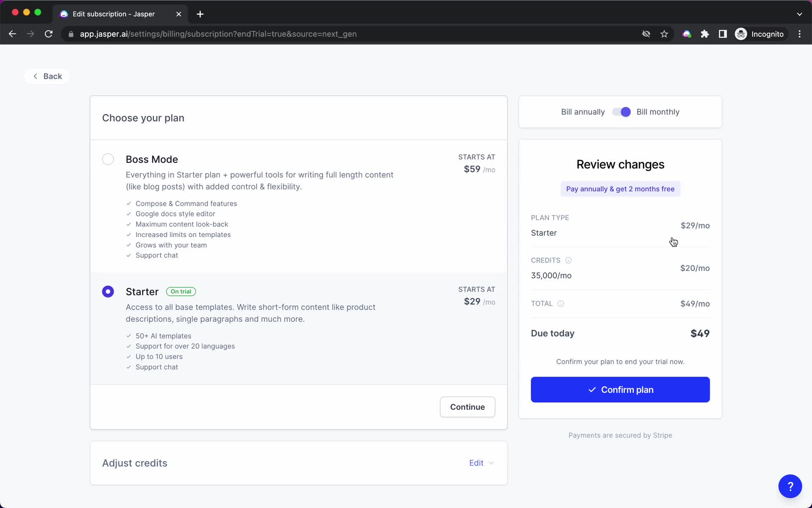Click TOTAL info tooltip icon
Screen dimensions: 812x508
click(561, 303)
